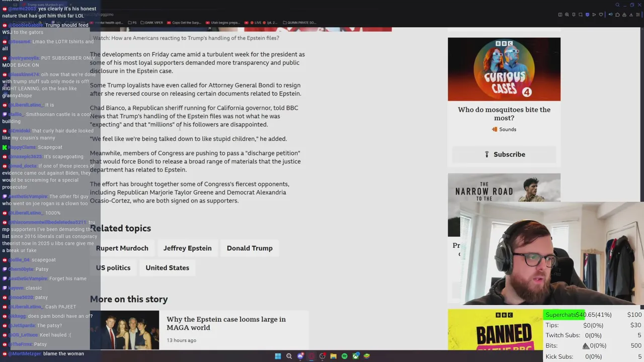Image resolution: width=644 pixels, height=362 pixels.
Task: Open the Curious Cases podcast artwork
Action: [504, 69]
